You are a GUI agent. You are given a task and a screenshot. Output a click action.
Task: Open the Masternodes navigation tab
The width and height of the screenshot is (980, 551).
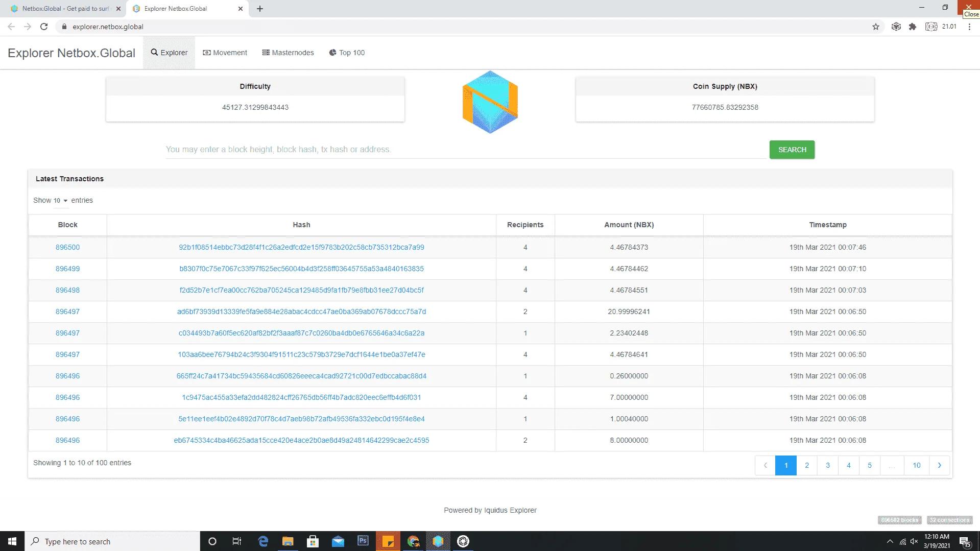pyautogui.click(x=288, y=53)
